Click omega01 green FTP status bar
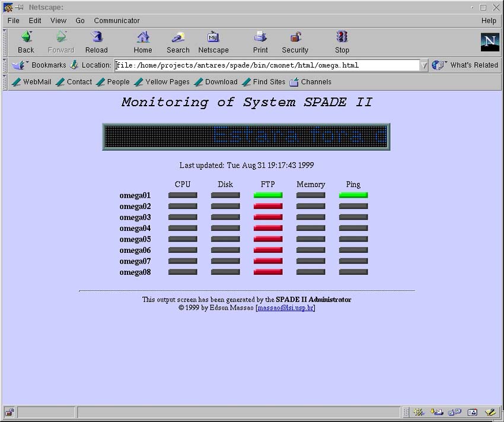 268,195
